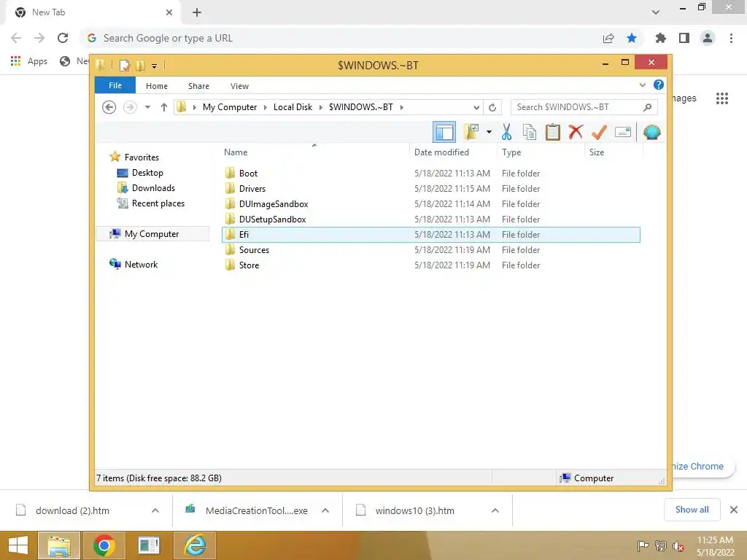Screen dimensions: 747x560
Task: Click Explorer forward arrow button
Action: (x=130, y=107)
